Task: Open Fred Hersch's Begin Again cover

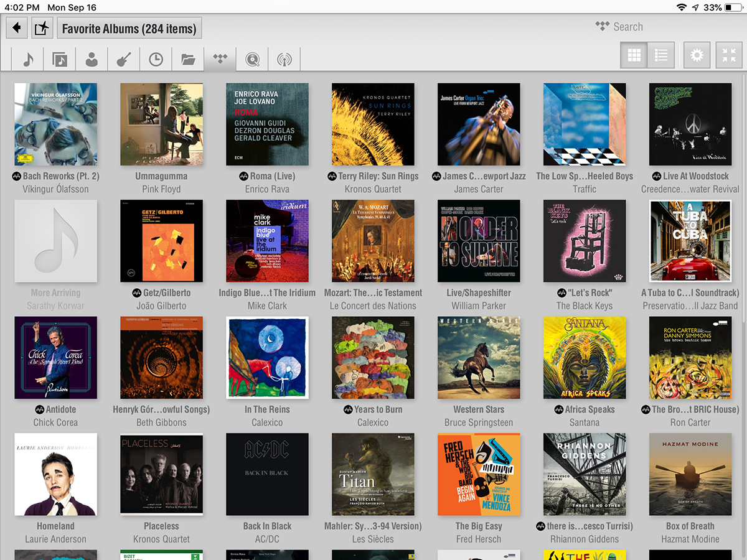Action: pyautogui.click(x=479, y=474)
